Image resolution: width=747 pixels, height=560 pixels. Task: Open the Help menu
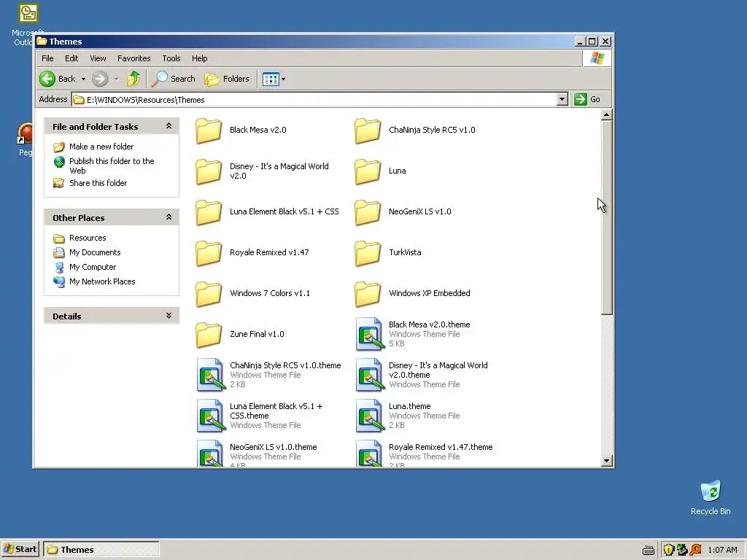click(200, 58)
